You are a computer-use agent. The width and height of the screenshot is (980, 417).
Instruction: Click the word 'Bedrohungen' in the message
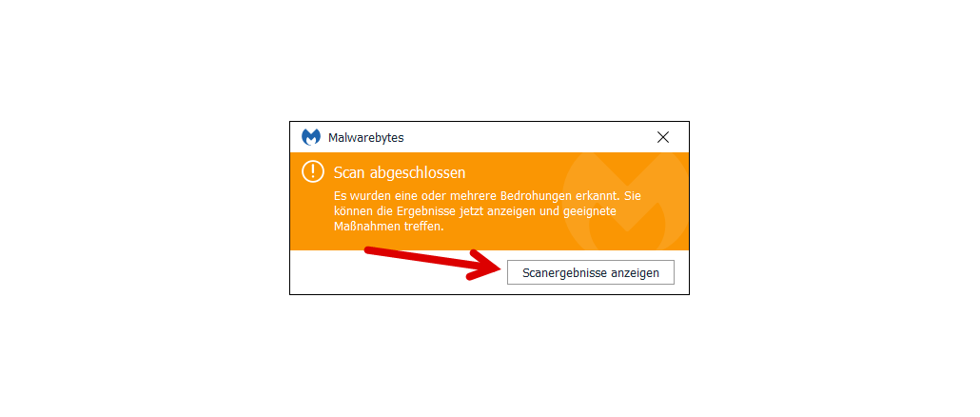(533, 196)
